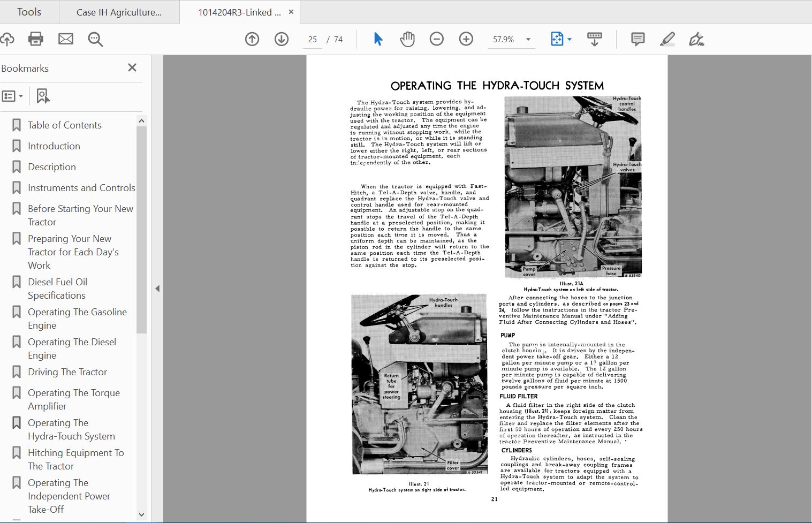This screenshot has width=812, height=523.
Task: Switch to the Tools tab
Action: 29,12
